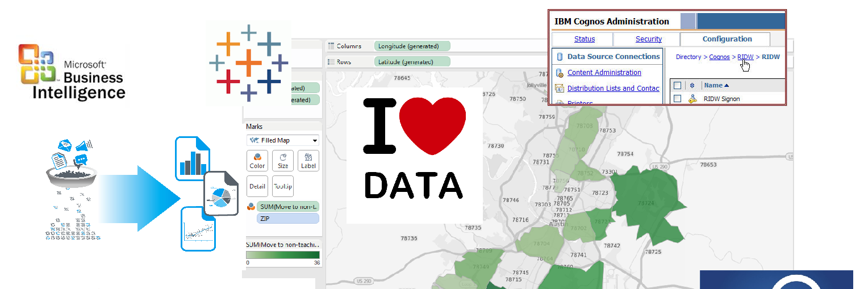Open the Filled Map mark type dropdown
Screen dimensions: 868x289
pyautogui.click(x=283, y=140)
